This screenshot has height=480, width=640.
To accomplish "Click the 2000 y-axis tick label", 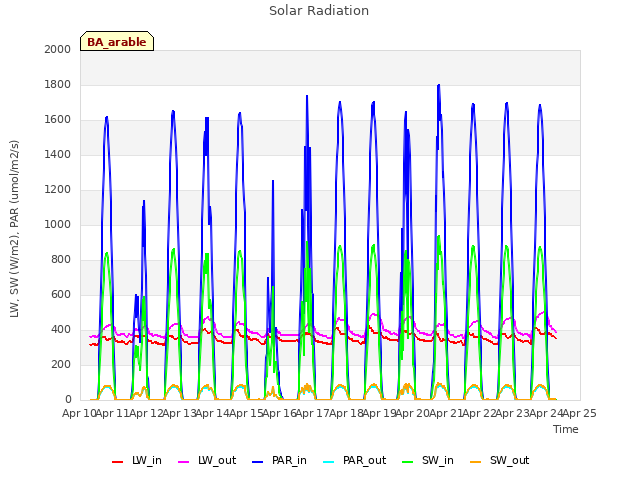I will click(x=58, y=49).
